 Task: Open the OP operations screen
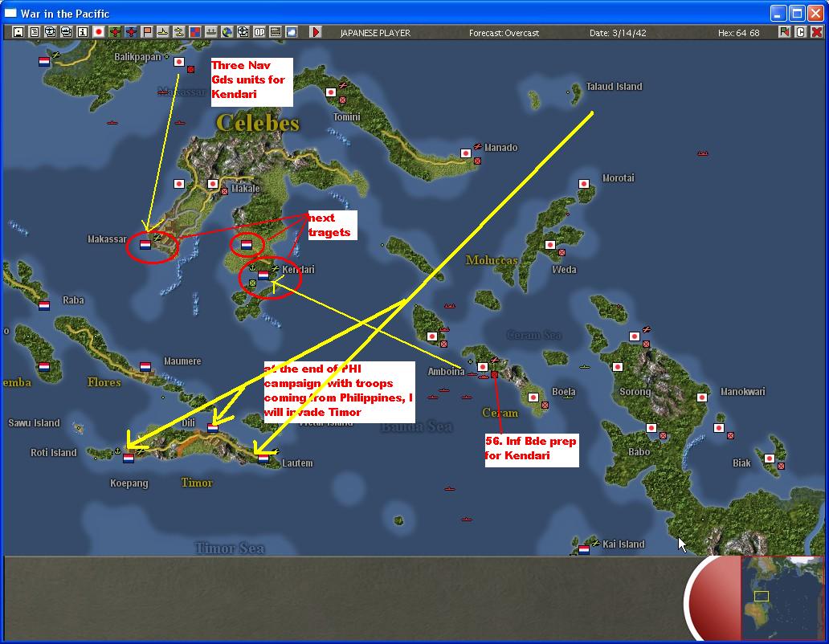pyautogui.click(x=260, y=33)
